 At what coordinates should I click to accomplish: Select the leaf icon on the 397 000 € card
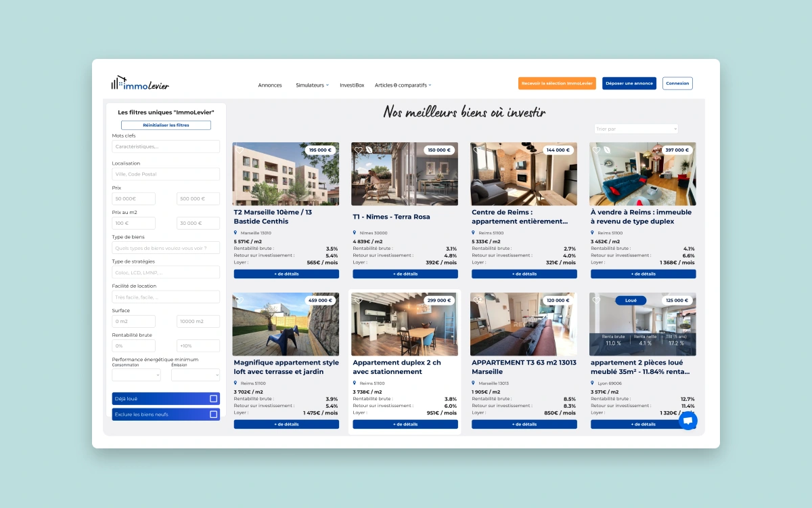607,150
